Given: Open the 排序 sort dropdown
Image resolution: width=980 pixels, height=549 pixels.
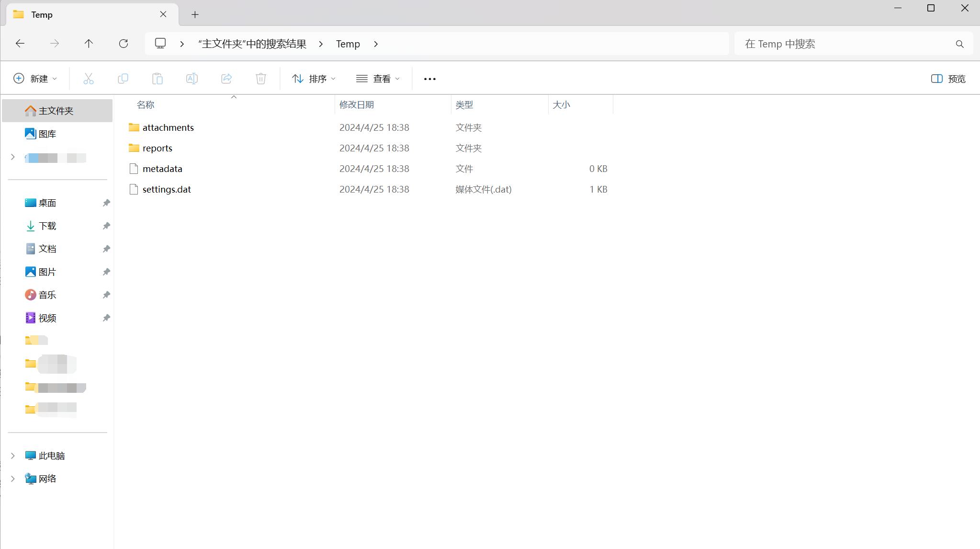Looking at the screenshot, I should (314, 79).
